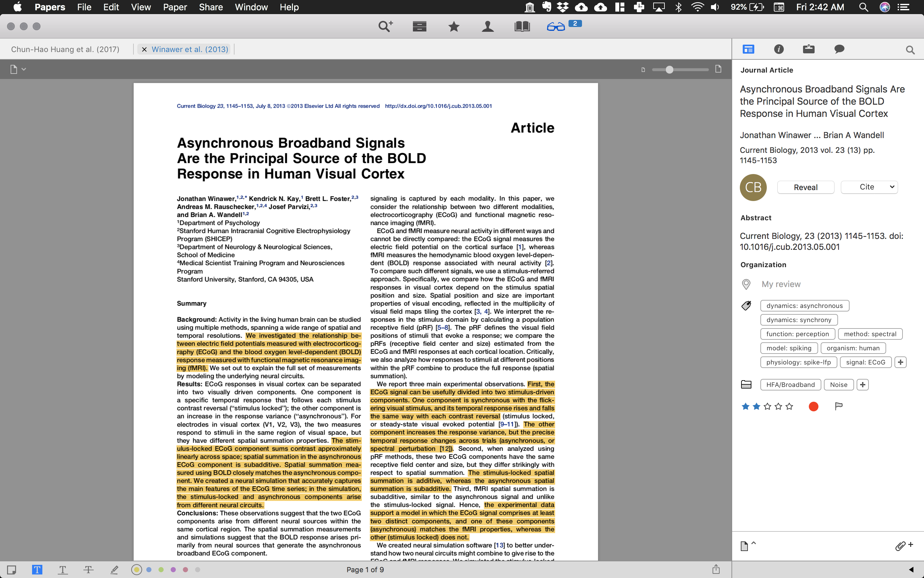Open the reader glasses toolbar icon
Screen dimensions: 924x578
click(556, 27)
